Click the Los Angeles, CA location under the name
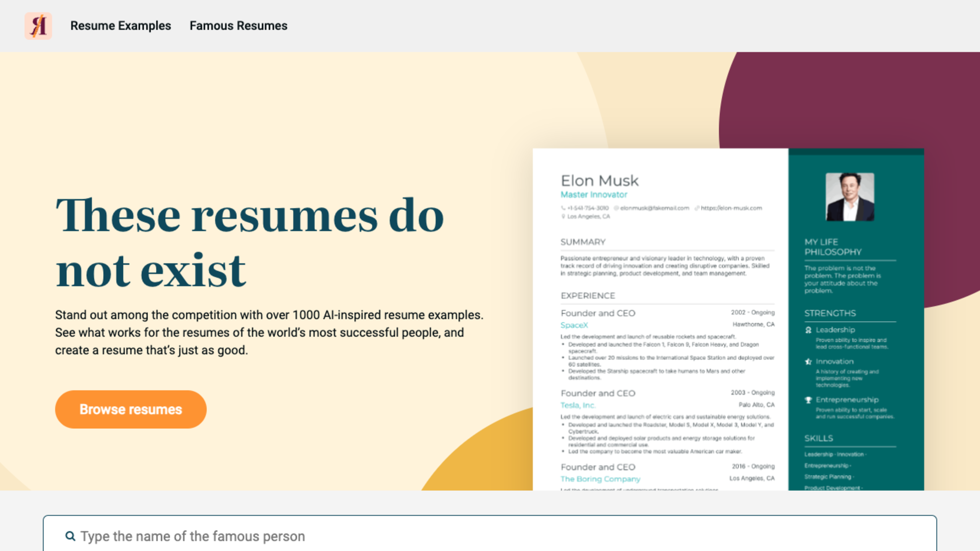 point(588,216)
